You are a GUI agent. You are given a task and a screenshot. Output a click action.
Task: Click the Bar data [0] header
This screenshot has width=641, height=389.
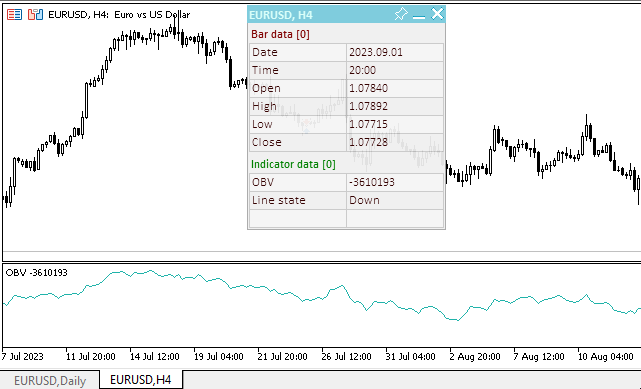280,34
